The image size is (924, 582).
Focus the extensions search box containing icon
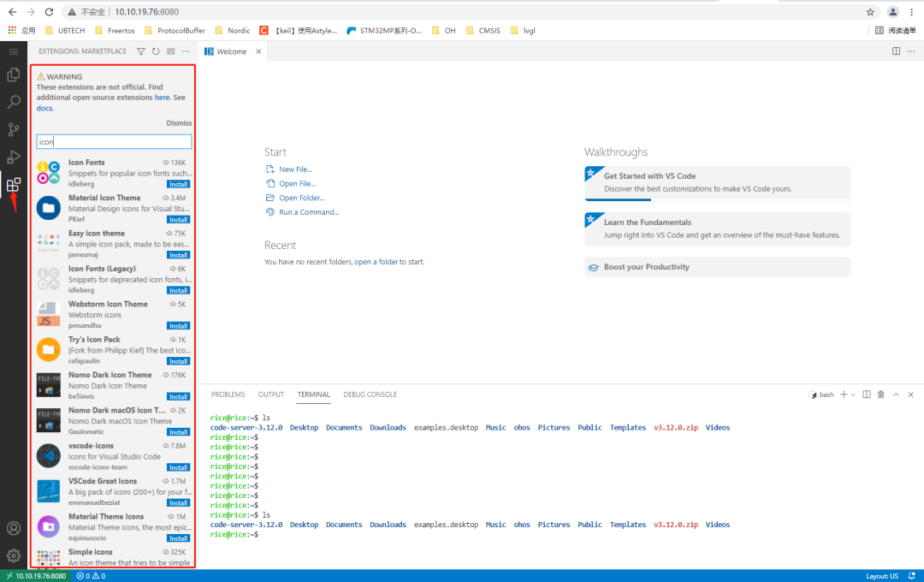(114, 141)
